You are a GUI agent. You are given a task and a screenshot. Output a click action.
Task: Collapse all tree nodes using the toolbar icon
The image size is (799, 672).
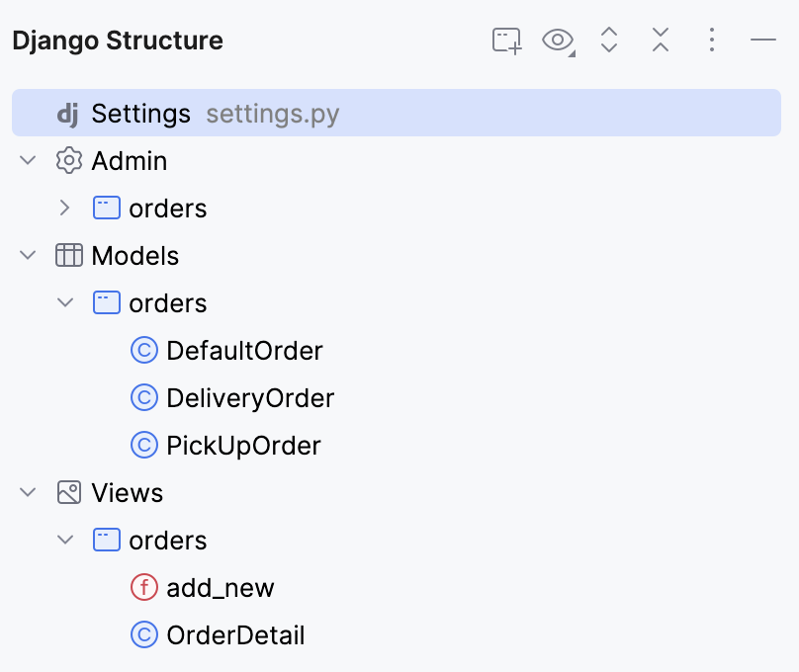pyautogui.click(x=660, y=41)
